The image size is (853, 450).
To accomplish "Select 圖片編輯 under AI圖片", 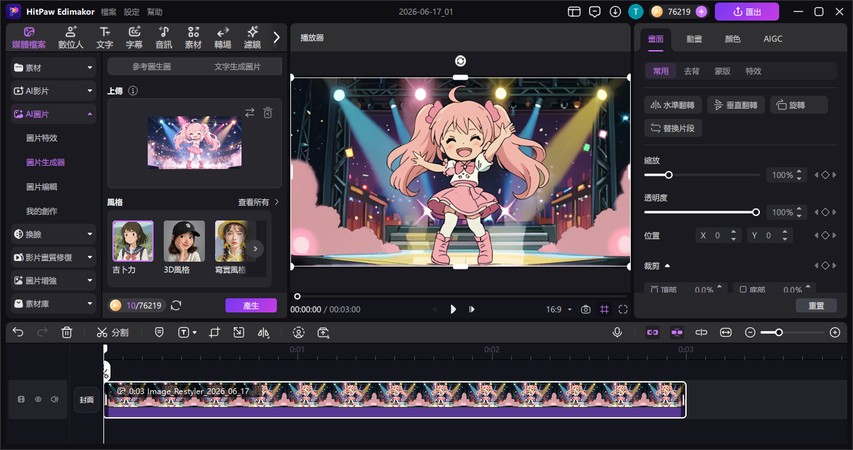I will pos(42,187).
